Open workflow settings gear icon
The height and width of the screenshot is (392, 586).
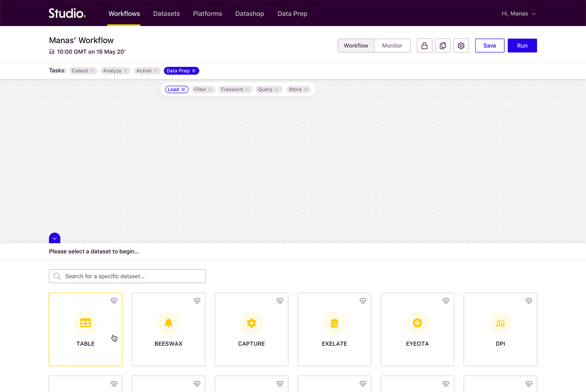point(461,46)
